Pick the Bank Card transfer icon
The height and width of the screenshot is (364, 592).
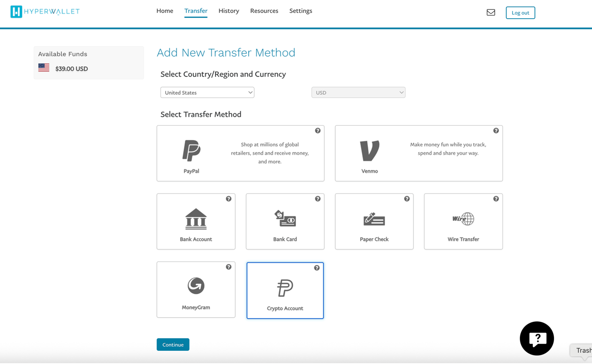285,219
